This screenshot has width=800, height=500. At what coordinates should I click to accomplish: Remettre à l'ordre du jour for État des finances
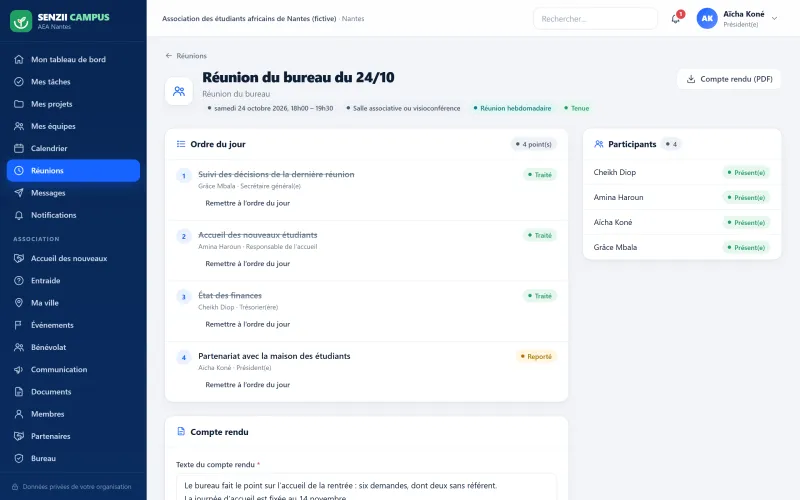tap(247, 324)
